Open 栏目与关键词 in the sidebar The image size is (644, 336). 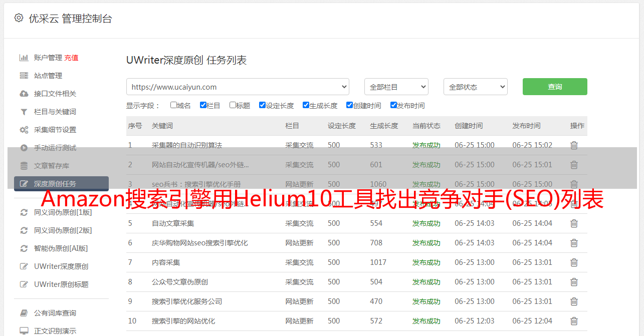(55, 112)
